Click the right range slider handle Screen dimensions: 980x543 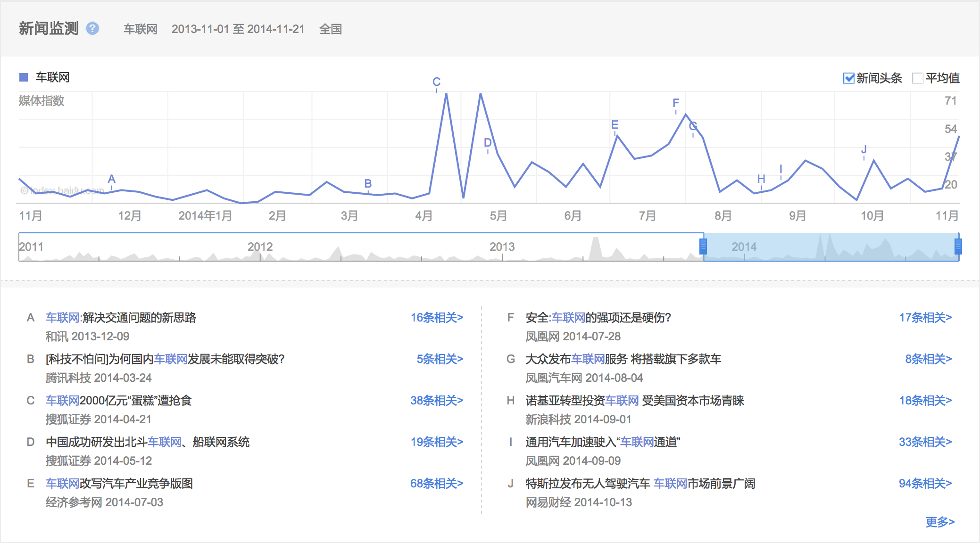(x=958, y=247)
